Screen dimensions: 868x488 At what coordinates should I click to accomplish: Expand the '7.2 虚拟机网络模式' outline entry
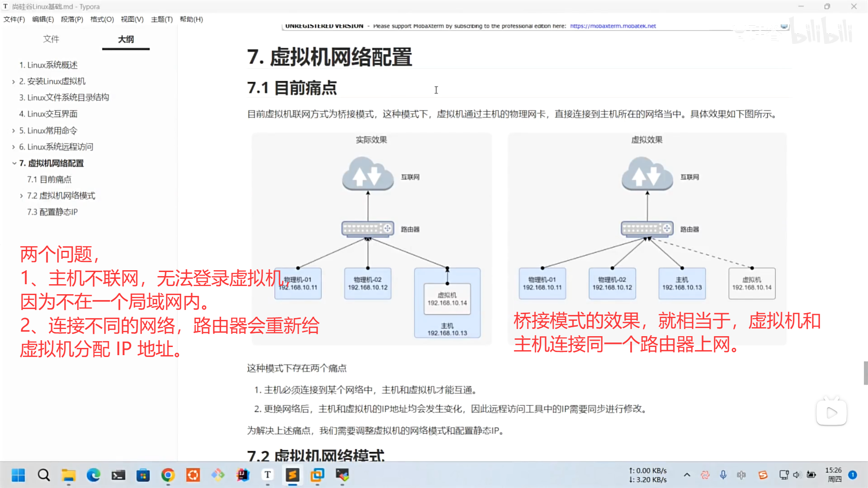(x=21, y=196)
